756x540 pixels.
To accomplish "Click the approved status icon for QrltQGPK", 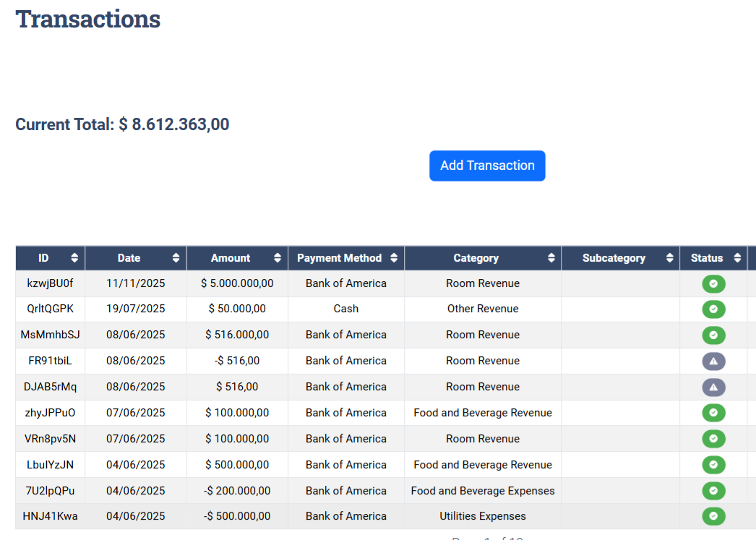I will click(x=713, y=309).
